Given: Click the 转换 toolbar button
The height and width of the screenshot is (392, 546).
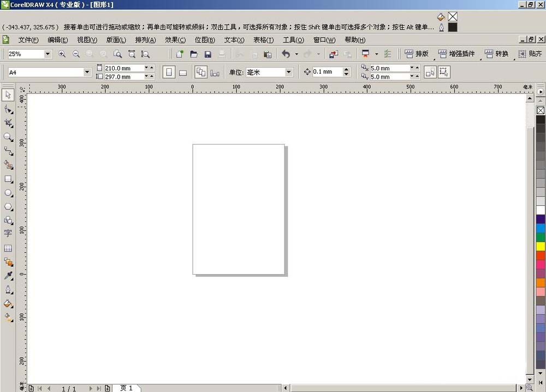Looking at the screenshot, I should [x=496, y=54].
